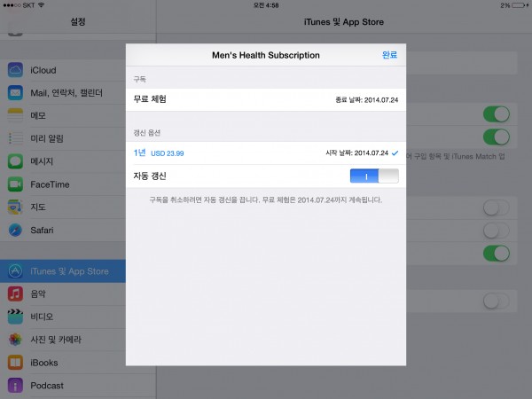The image size is (532, 399).
Task: Toggle the first green switch behind the dialog
Action: (x=496, y=114)
